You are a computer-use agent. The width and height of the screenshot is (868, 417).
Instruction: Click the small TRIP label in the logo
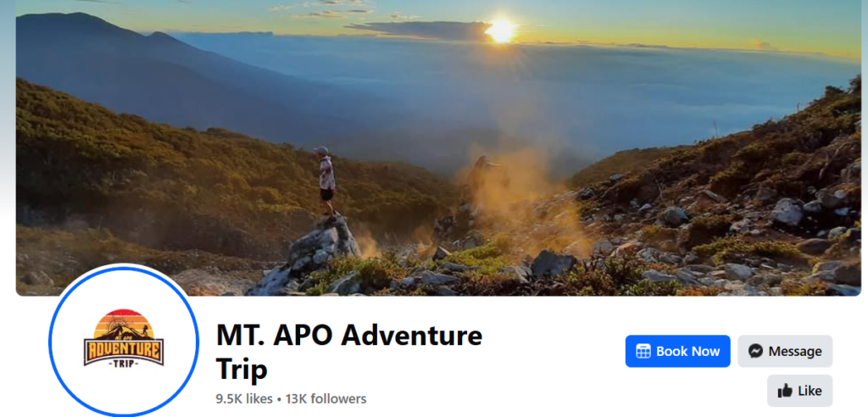[124, 364]
